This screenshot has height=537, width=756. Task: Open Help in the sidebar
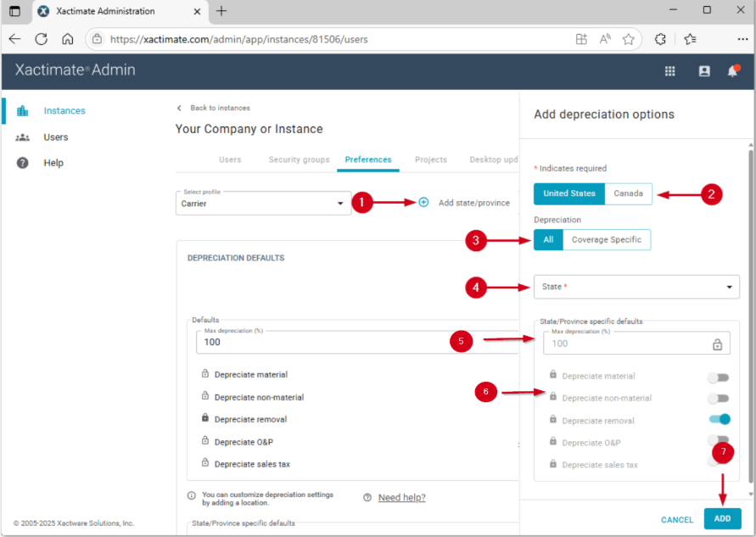(x=53, y=163)
